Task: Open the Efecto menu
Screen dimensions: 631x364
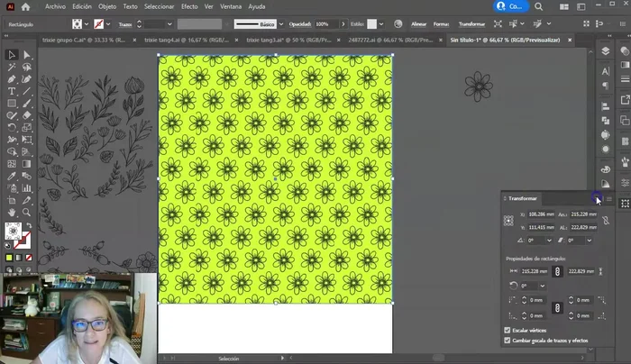Action: coord(189,6)
